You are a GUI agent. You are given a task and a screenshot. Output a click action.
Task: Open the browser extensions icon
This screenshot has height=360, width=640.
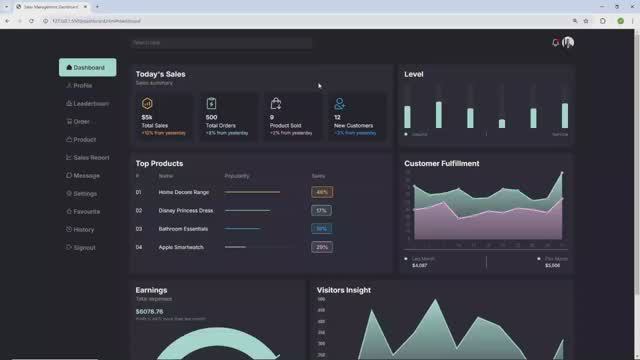tap(603, 21)
